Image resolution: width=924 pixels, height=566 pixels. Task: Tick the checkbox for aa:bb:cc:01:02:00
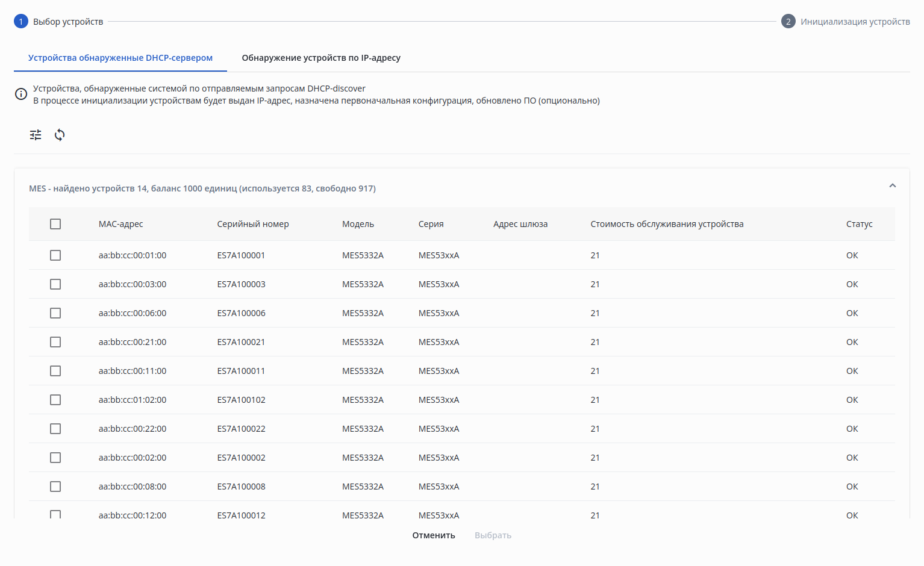[55, 400]
